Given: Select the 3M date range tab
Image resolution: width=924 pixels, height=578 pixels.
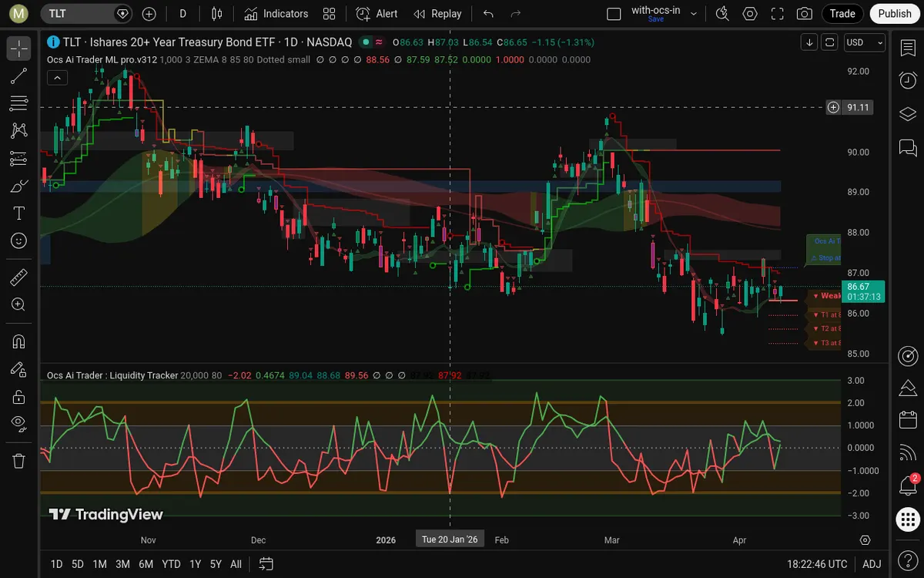Looking at the screenshot, I should (122, 563).
